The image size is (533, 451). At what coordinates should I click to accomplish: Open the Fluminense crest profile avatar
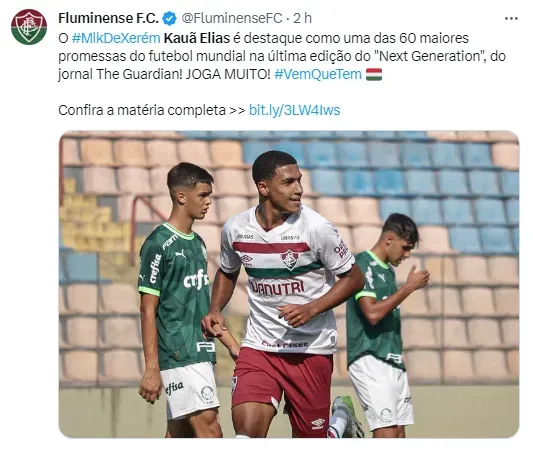[29, 27]
